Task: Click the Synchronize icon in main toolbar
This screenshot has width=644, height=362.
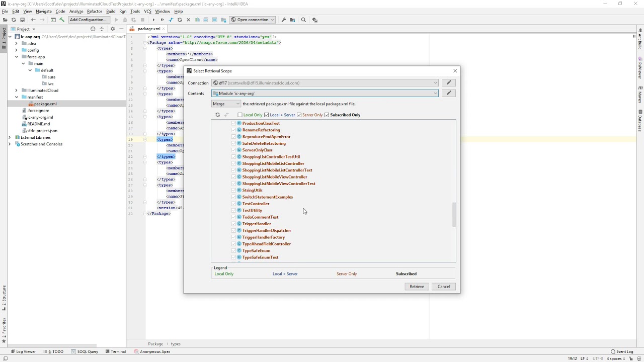Action: [x=14, y=20]
